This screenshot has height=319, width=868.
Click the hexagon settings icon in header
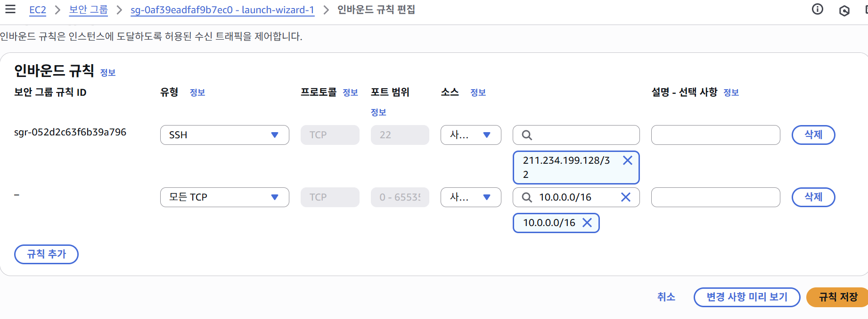844,10
